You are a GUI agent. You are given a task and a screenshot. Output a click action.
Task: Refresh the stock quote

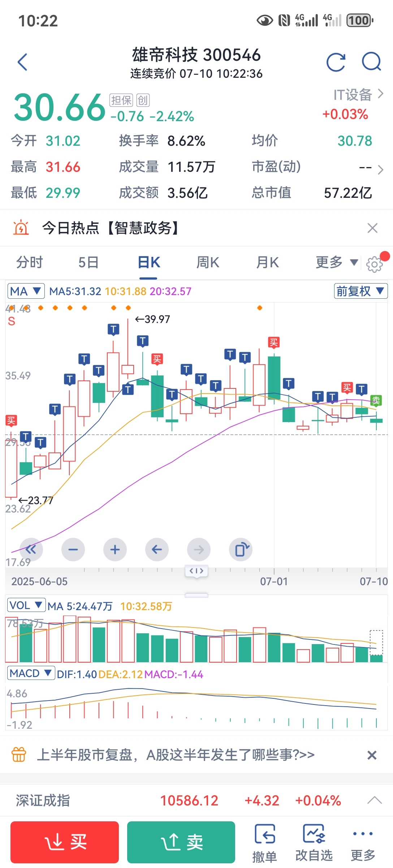click(x=336, y=62)
